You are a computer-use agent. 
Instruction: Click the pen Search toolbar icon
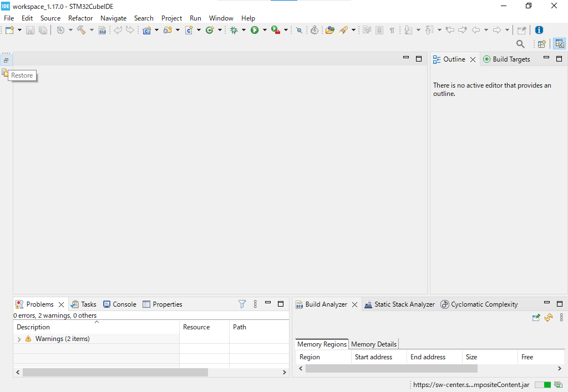pyautogui.click(x=343, y=30)
